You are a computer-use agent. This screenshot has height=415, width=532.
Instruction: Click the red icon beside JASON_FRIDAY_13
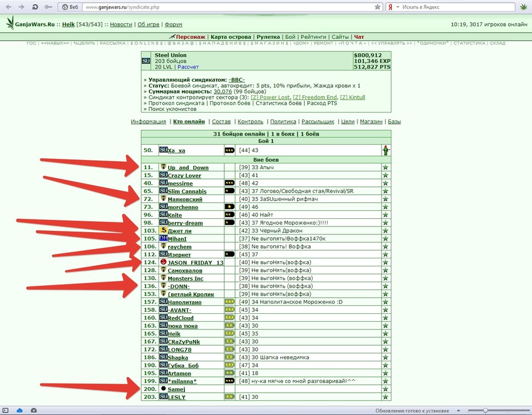(x=164, y=262)
